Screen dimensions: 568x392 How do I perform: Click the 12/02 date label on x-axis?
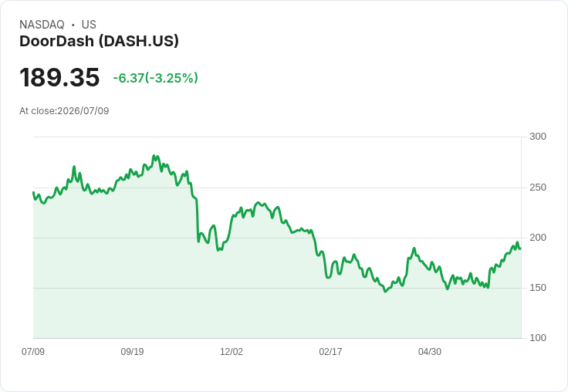coord(232,351)
